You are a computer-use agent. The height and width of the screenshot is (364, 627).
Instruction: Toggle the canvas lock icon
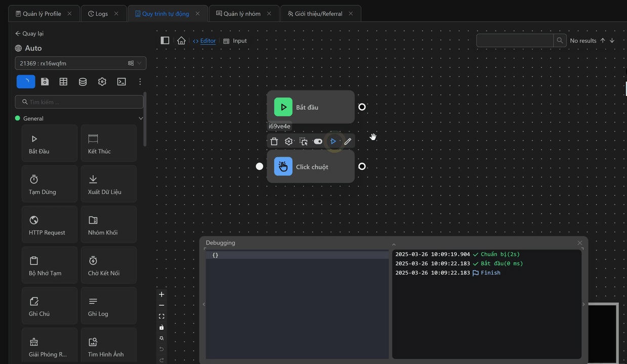161,328
